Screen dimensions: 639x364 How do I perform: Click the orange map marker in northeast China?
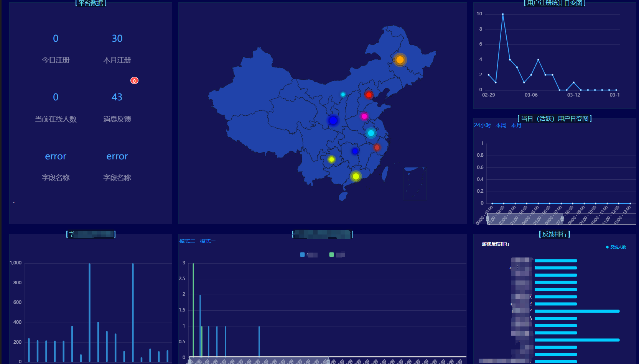coord(400,60)
